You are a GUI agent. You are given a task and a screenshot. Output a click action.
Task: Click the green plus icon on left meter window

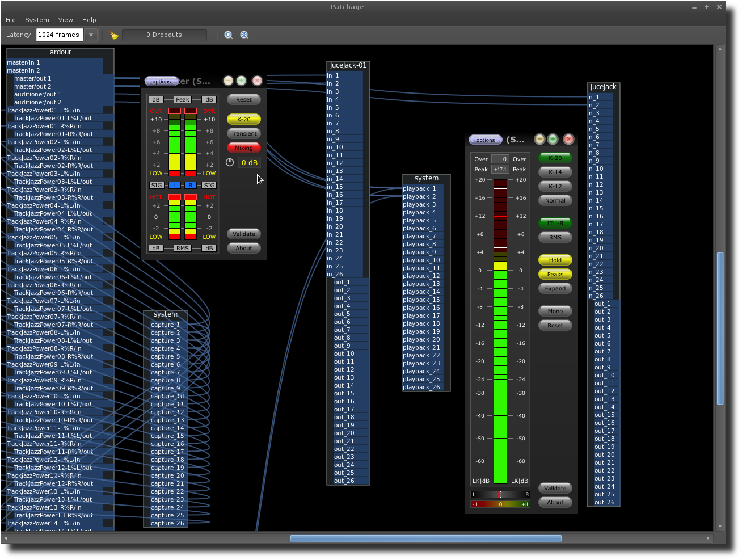pyautogui.click(x=242, y=81)
